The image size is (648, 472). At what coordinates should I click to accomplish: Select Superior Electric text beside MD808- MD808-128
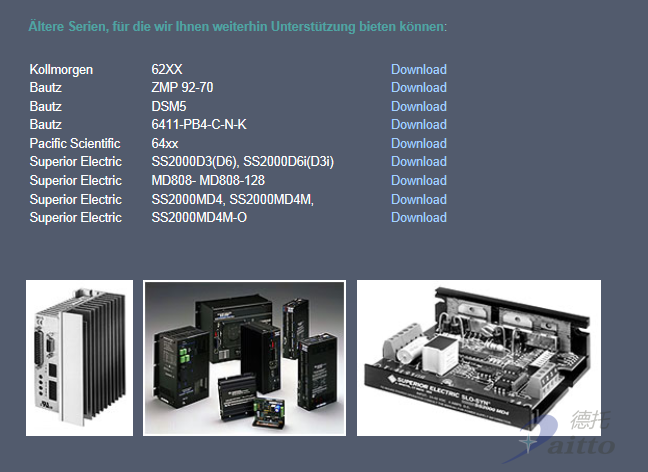tap(76, 181)
